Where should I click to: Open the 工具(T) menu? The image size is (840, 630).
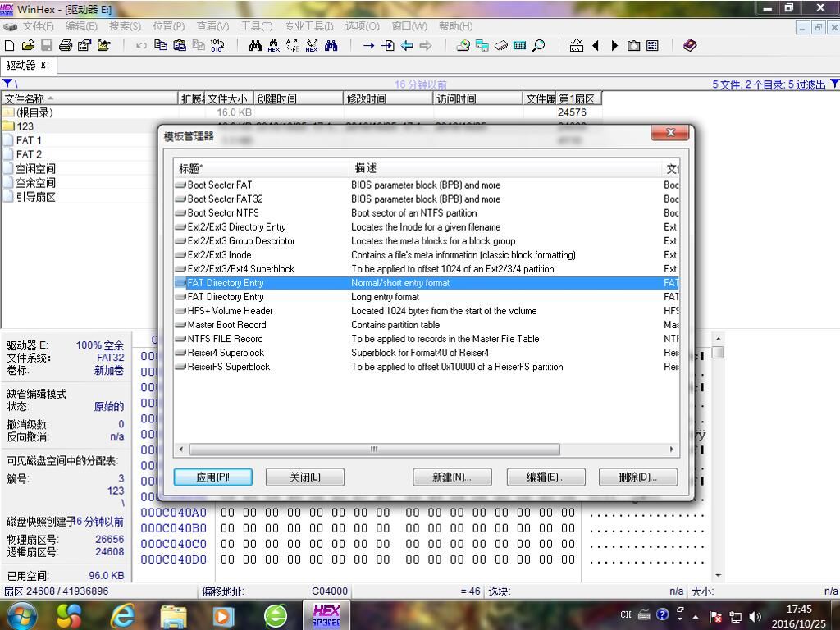(257, 25)
